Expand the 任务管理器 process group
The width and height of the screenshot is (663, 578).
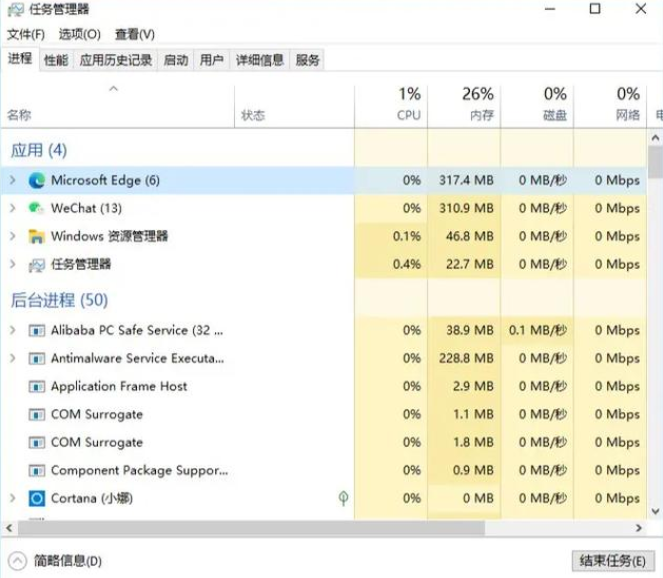[13, 264]
